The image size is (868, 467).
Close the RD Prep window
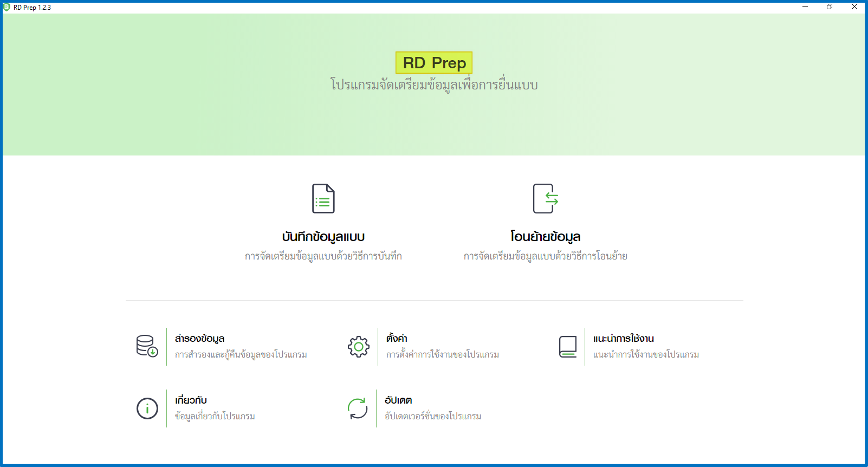pyautogui.click(x=854, y=7)
